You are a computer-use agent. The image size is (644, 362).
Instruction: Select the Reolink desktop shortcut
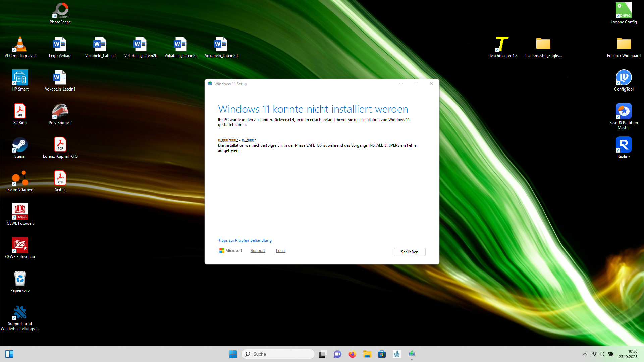pyautogui.click(x=624, y=147)
